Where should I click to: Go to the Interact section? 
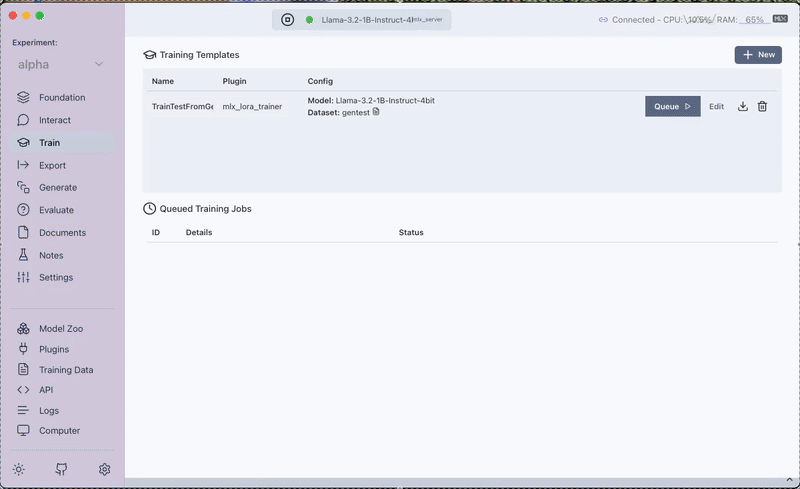54,120
